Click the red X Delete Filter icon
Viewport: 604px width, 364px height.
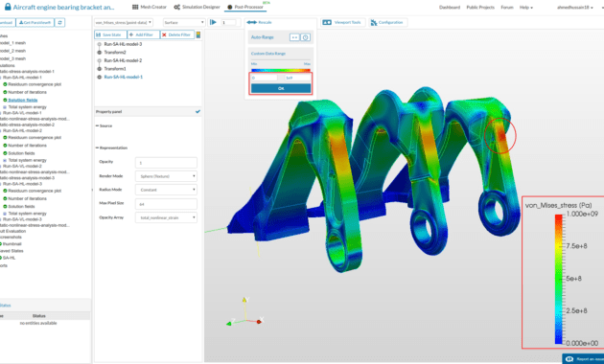pyautogui.click(x=164, y=34)
